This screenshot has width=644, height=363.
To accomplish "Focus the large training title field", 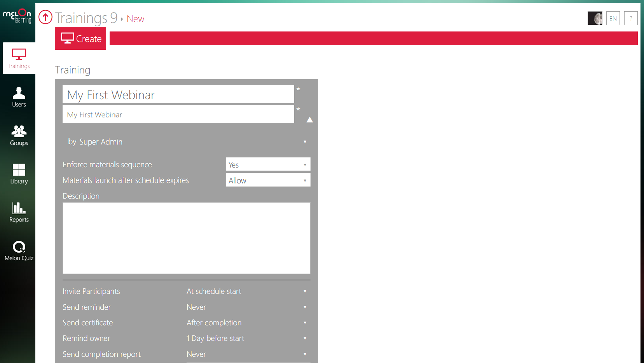I will (x=178, y=94).
